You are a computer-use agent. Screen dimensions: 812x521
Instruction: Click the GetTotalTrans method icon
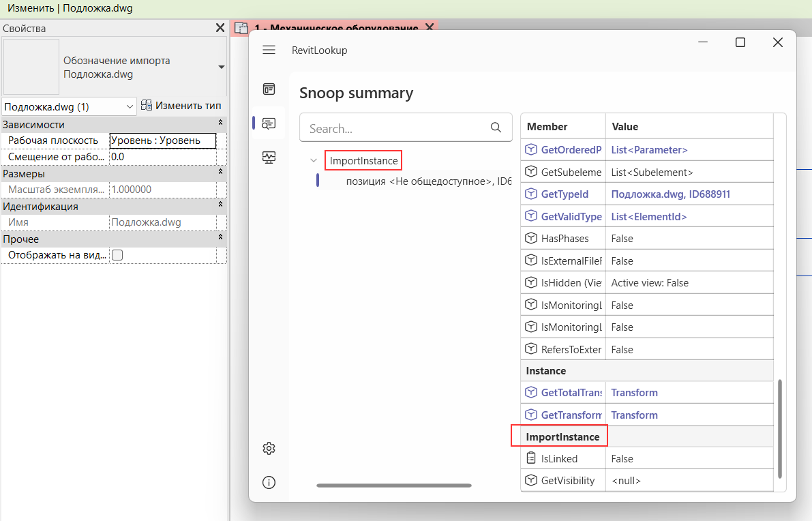tap(531, 393)
